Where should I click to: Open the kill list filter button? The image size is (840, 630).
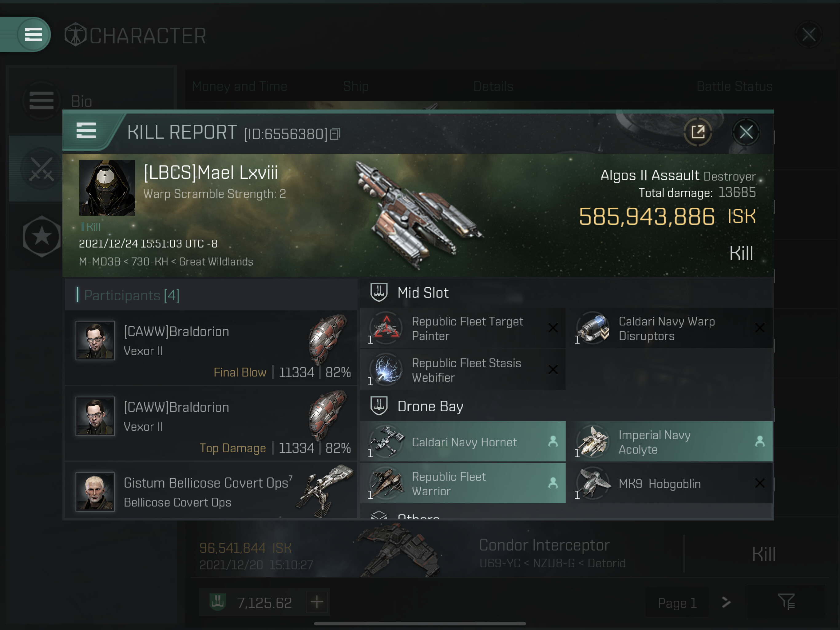click(x=786, y=602)
